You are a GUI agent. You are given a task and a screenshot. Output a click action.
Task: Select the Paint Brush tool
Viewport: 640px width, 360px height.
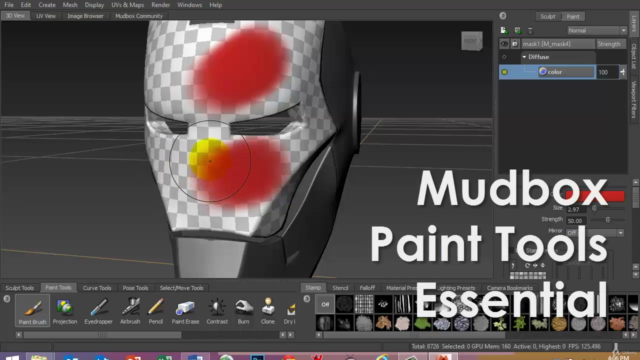tap(32, 311)
